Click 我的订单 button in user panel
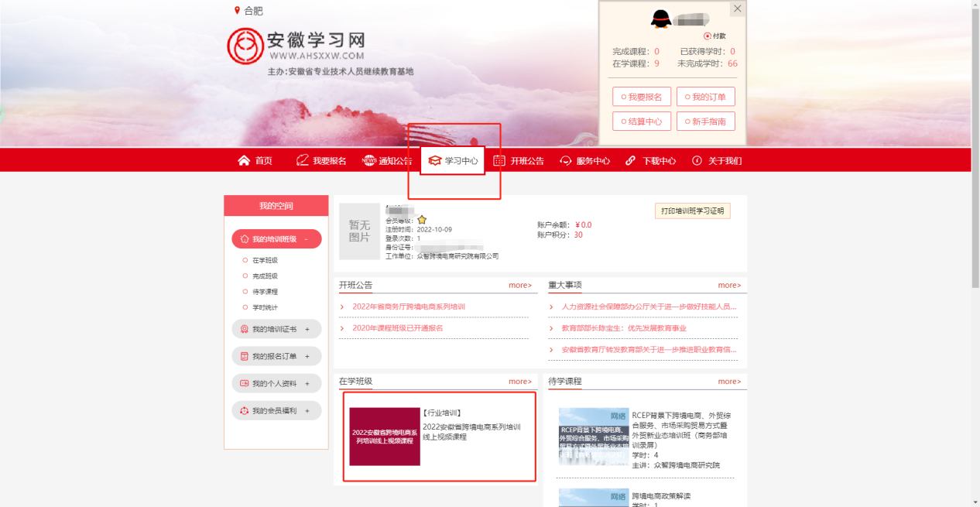 (706, 97)
